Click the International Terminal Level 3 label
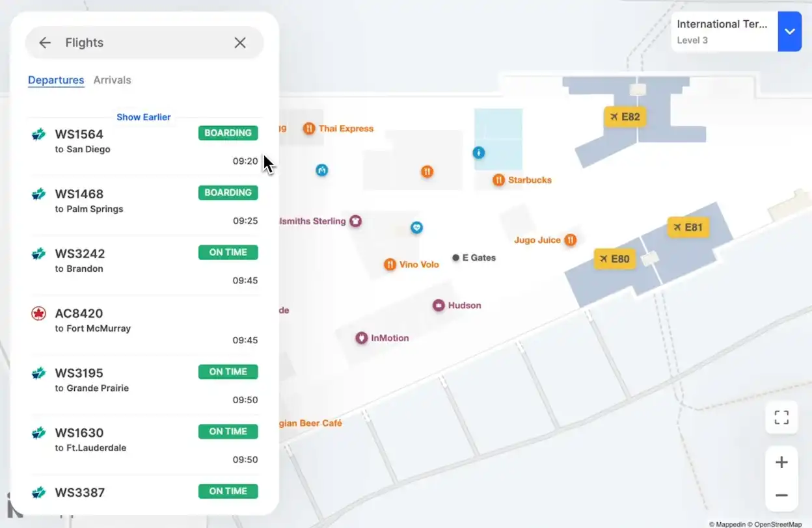812x528 pixels. point(723,31)
